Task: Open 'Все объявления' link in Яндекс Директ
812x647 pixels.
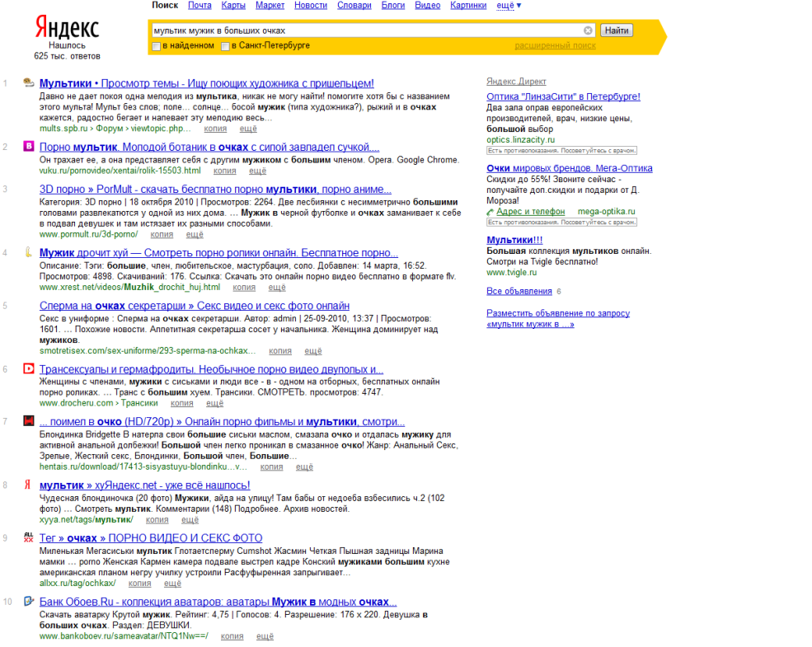Action: pos(519,291)
